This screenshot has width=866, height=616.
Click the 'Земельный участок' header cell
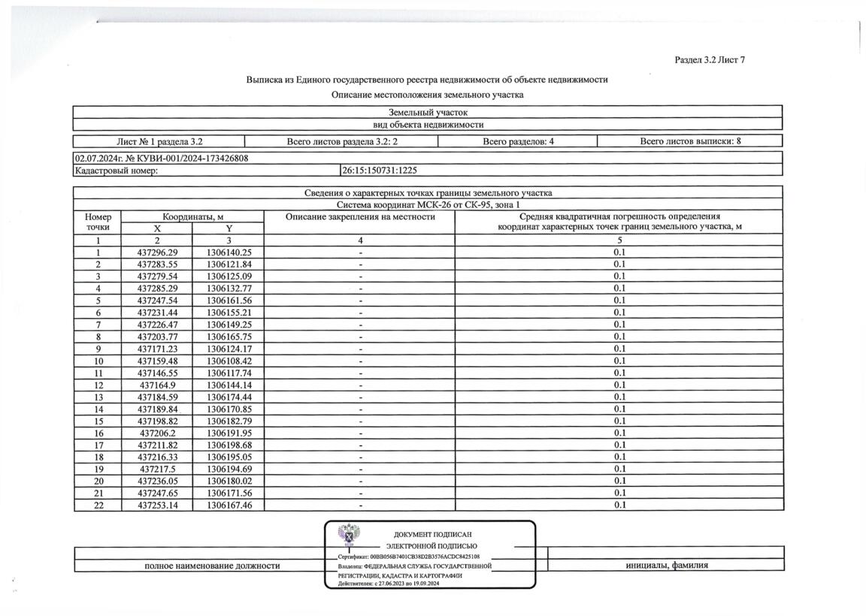tap(428, 112)
